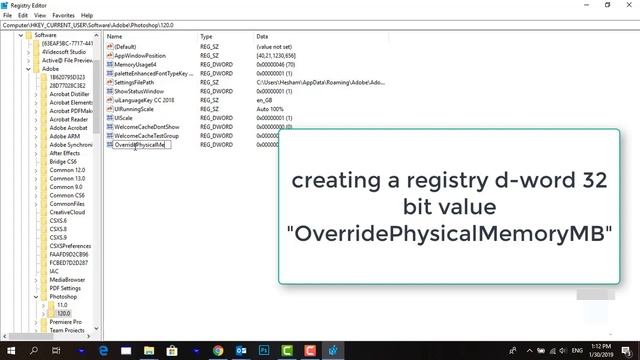Viewport: 640px width, 360px height.
Task: Select the Adobe ARM key
Action: [64, 136]
